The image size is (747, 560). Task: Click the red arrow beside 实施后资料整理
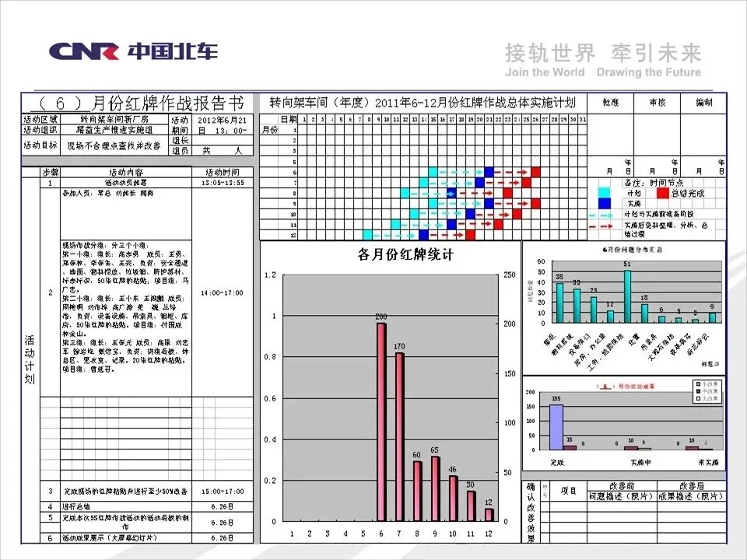coord(601,226)
